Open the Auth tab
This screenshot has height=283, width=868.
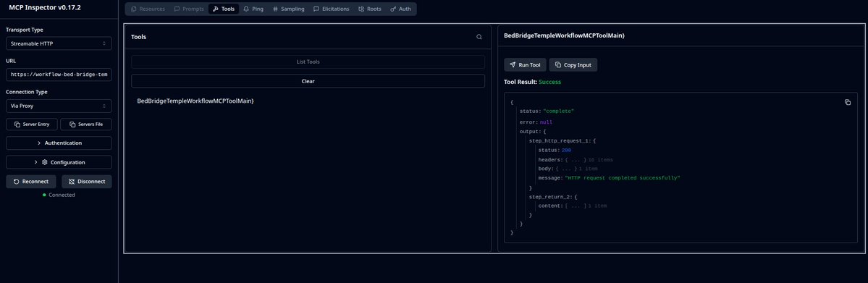(401, 9)
